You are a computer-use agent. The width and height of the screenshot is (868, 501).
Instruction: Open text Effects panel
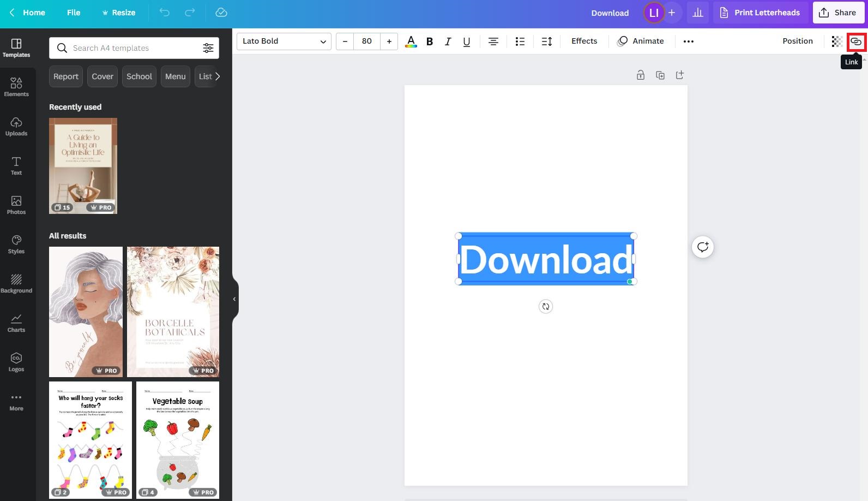tap(584, 41)
